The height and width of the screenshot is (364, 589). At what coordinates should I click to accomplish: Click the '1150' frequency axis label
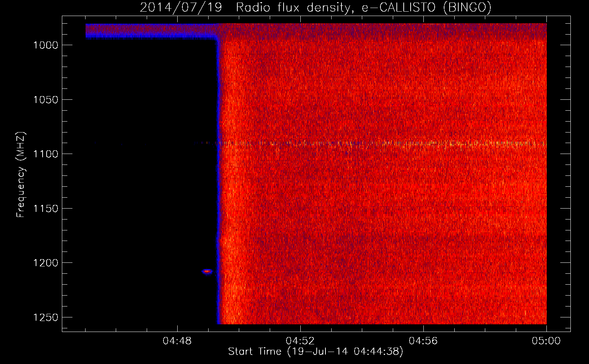tap(46, 209)
